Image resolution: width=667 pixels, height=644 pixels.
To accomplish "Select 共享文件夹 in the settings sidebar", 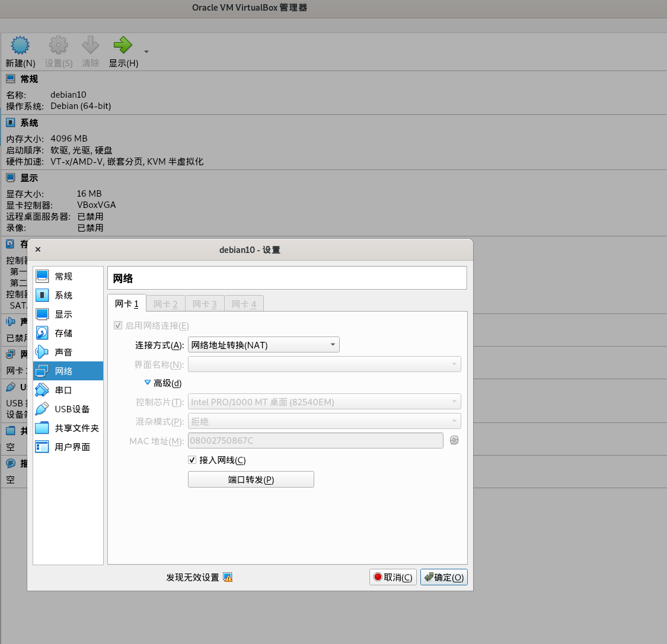I will point(68,428).
